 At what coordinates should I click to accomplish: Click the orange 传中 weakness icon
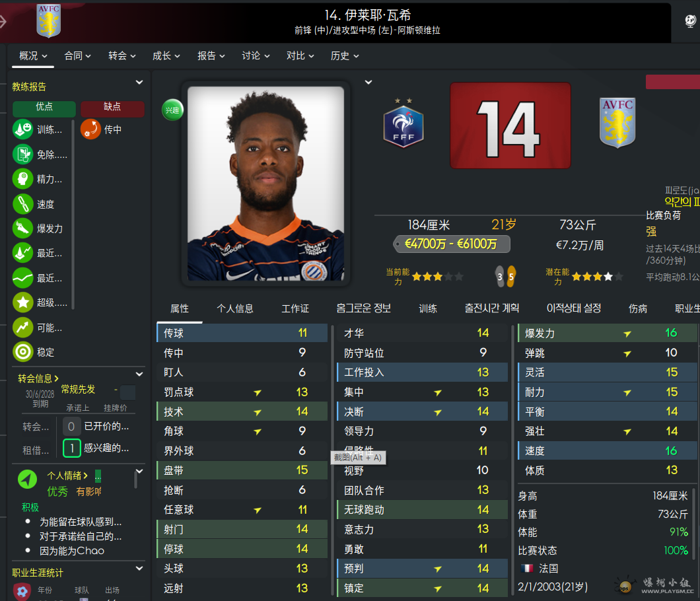[x=90, y=129]
